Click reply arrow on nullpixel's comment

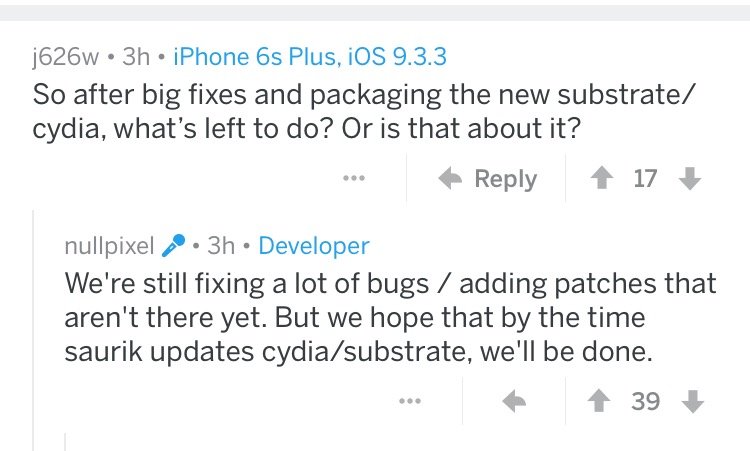click(514, 401)
